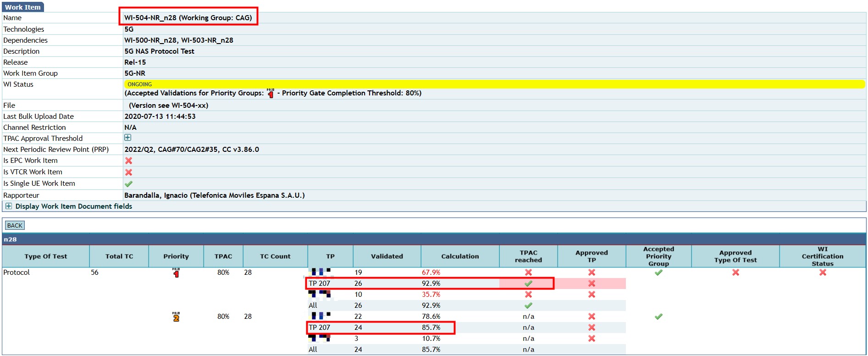The height and width of the screenshot is (356, 868).
Task: Click green TPAC reached check in TP 207 row
Action: 528,284
